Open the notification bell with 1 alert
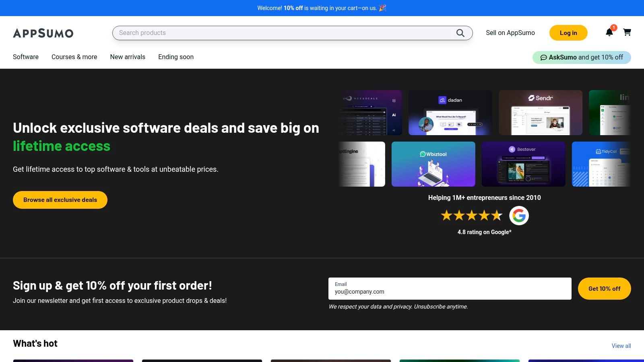Screen dimensions: 644x362 (609, 33)
